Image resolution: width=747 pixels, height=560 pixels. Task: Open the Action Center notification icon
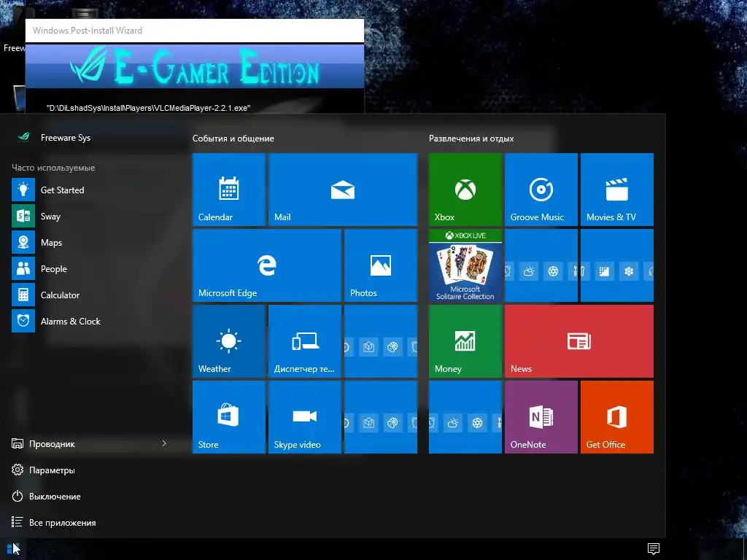click(x=654, y=549)
